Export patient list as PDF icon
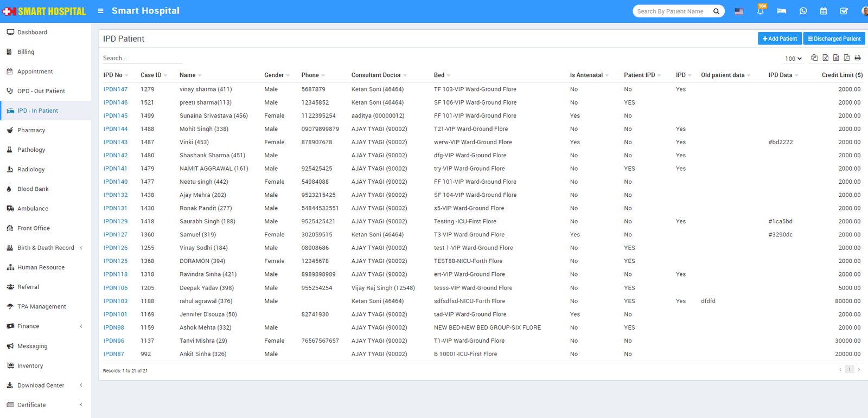Viewport: 868px width, 418px height. pyautogui.click(x=846, y=58)
